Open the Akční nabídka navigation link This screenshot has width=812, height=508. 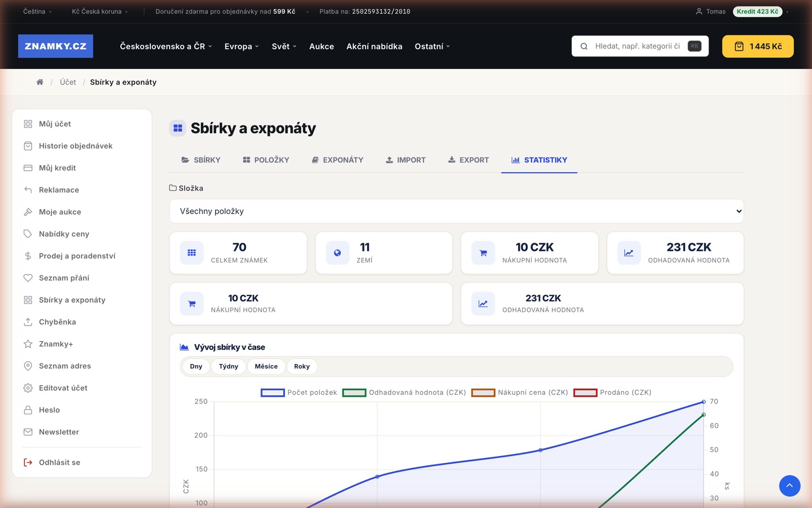click(x=375, y=46)
